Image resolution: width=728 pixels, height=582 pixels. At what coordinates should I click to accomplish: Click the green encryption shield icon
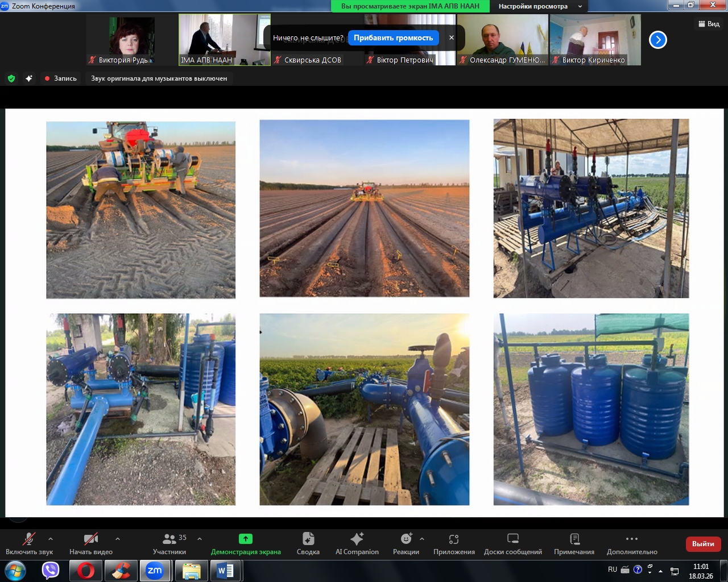[11, 78]
